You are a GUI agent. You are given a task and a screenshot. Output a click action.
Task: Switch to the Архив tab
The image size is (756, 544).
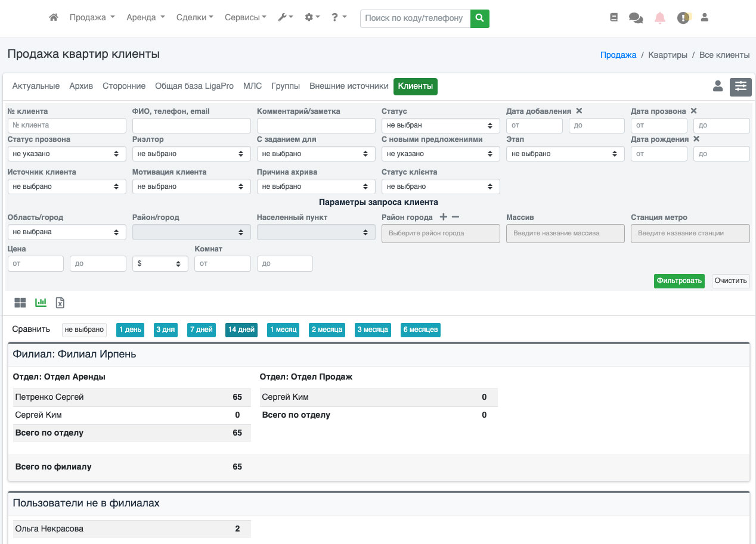pos(81,86)
